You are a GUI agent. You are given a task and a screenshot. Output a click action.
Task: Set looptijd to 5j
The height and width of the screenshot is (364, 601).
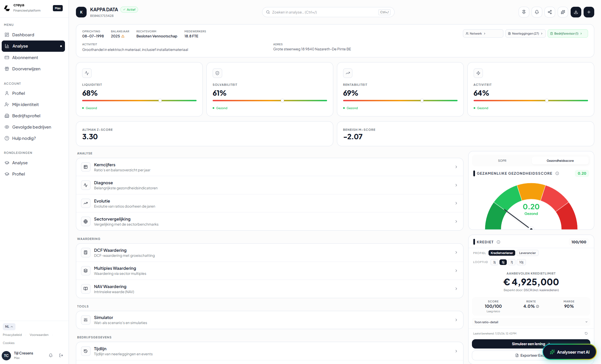click(x=503, y=262)
